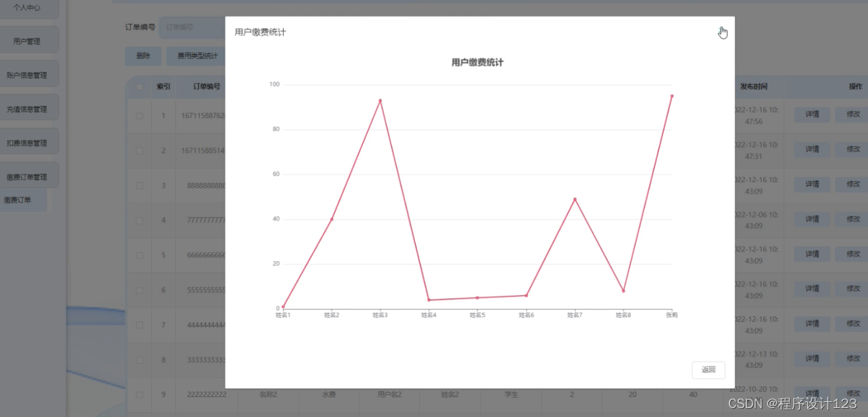Click the chart peak point at 姓名3
The width and height of the screenshot is (868, 417).
coord(380,101)
